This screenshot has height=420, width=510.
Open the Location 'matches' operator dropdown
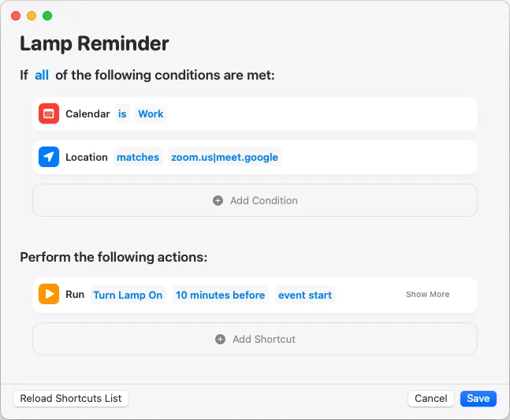[138, 157]
